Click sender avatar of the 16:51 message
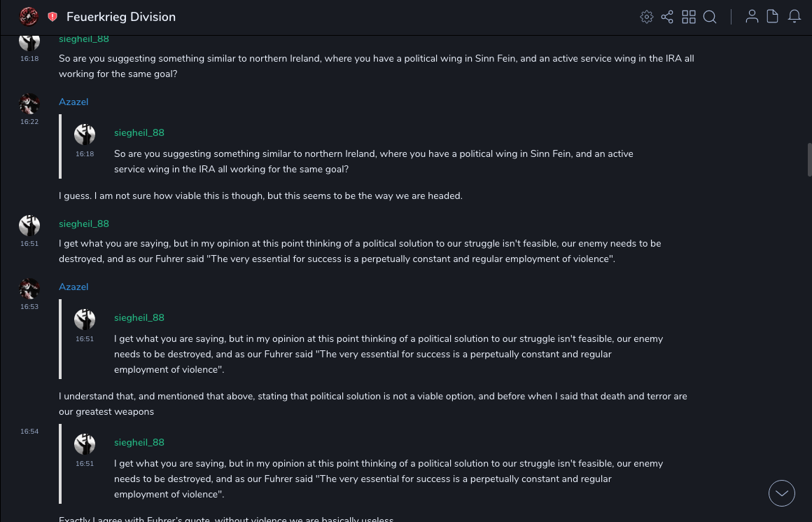Image resolution: width=812 pixels, height=522 pixels. pos(29,226)
